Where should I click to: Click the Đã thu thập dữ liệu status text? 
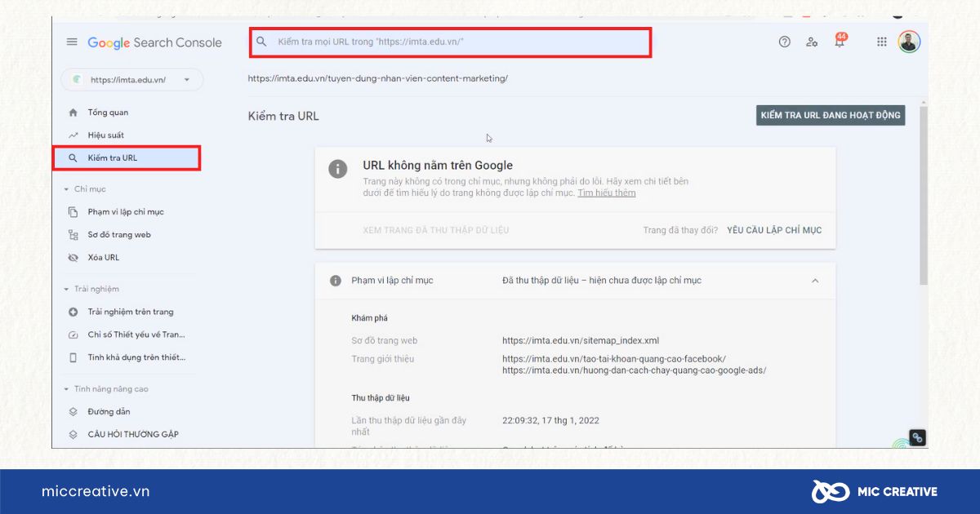pyautogui.click(x=602, y=281)
